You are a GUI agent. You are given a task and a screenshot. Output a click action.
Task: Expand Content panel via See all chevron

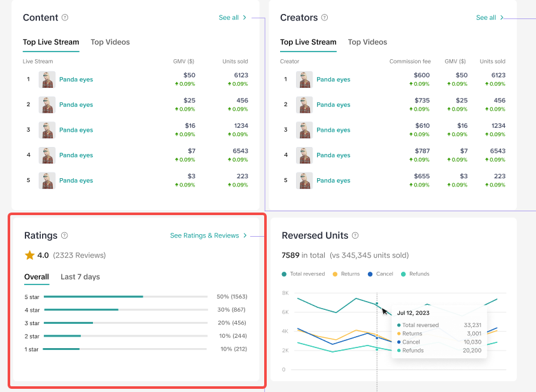tap(244, 18)
